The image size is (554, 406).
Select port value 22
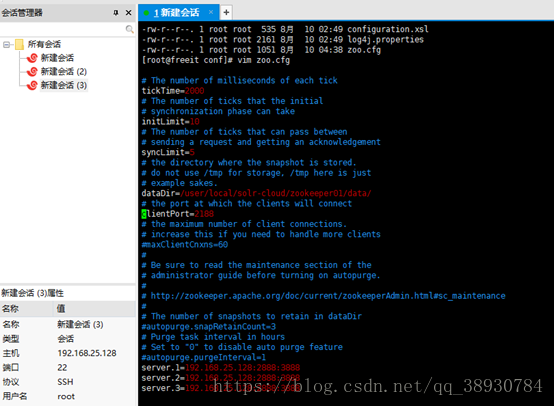(62, 367)
